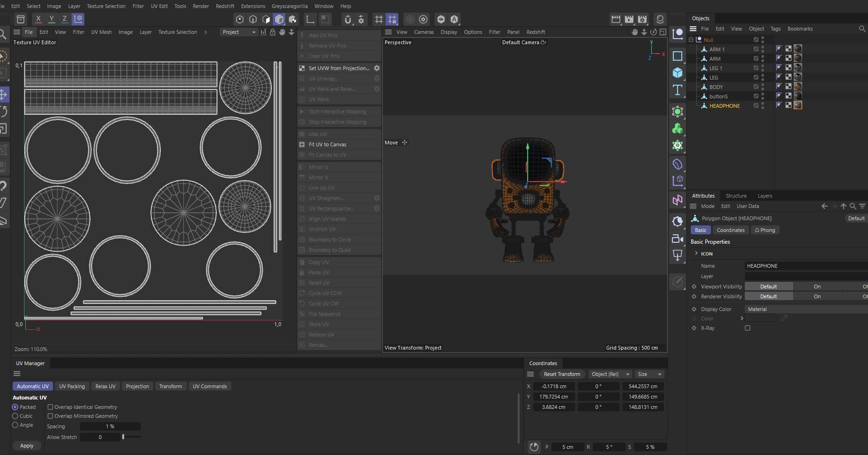Click the Render View clapperboard icon
868x455 pixels.
[x=616, y=19]
